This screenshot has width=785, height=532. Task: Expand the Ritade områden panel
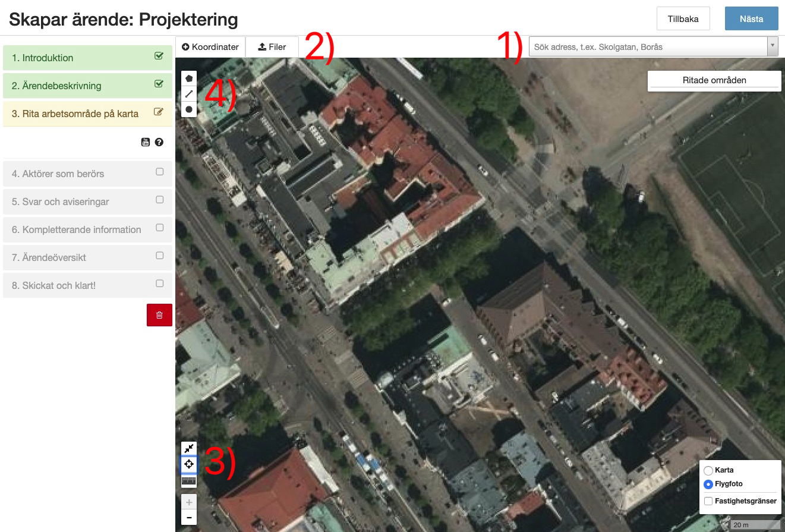[714, 80]
